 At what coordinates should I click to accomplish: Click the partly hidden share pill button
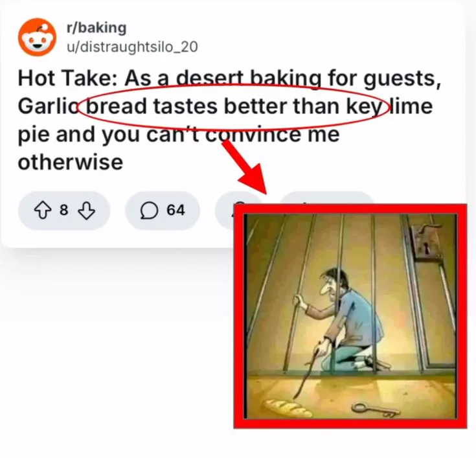pyautogui.click(x=327, y=198)
